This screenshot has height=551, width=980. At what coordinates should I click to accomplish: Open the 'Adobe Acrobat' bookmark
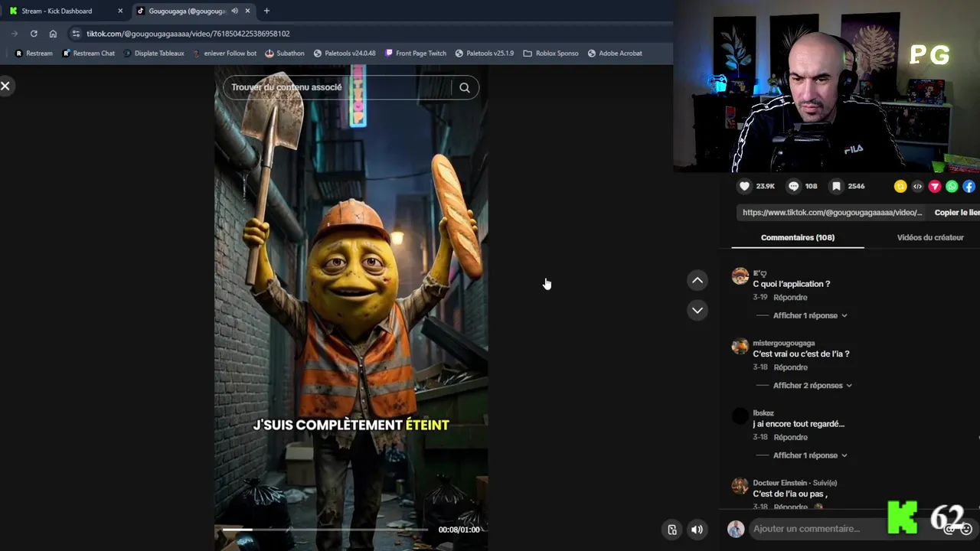(615, 54)
